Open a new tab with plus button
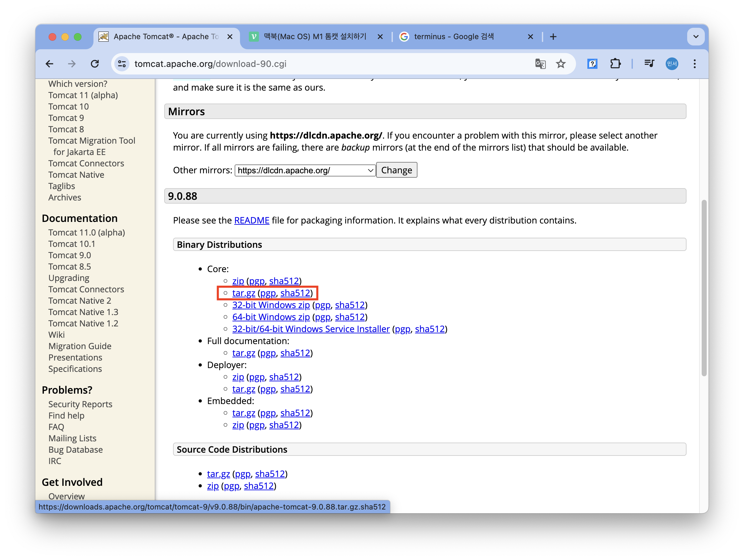Viewport: 744px width, 560px height. pos(553,37)
